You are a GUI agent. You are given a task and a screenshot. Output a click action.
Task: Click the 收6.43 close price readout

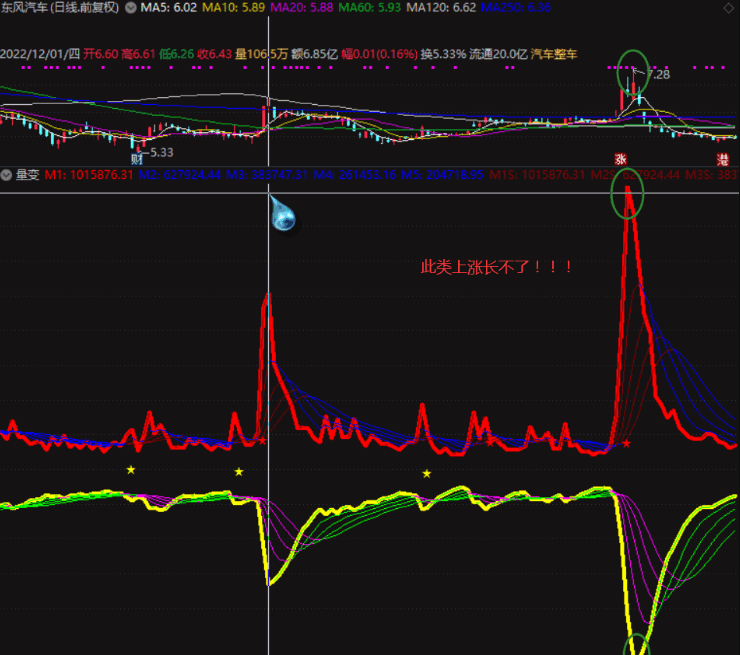[215, 54]
